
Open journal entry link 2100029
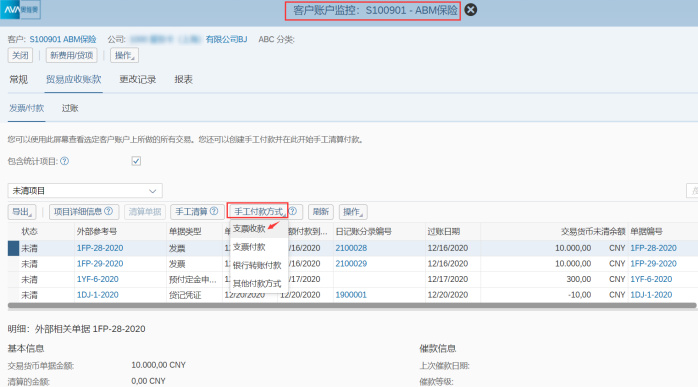pos(351,264)
